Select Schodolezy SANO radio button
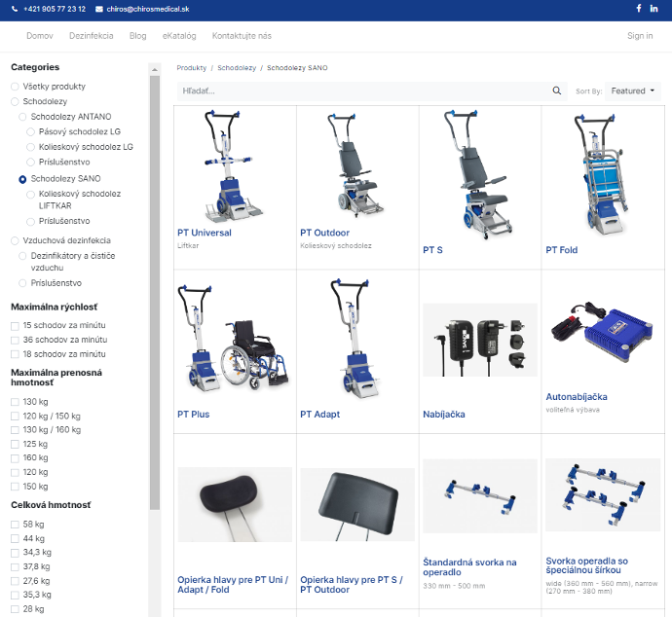The width and height of the screenshot is (672, 617). 22,179
